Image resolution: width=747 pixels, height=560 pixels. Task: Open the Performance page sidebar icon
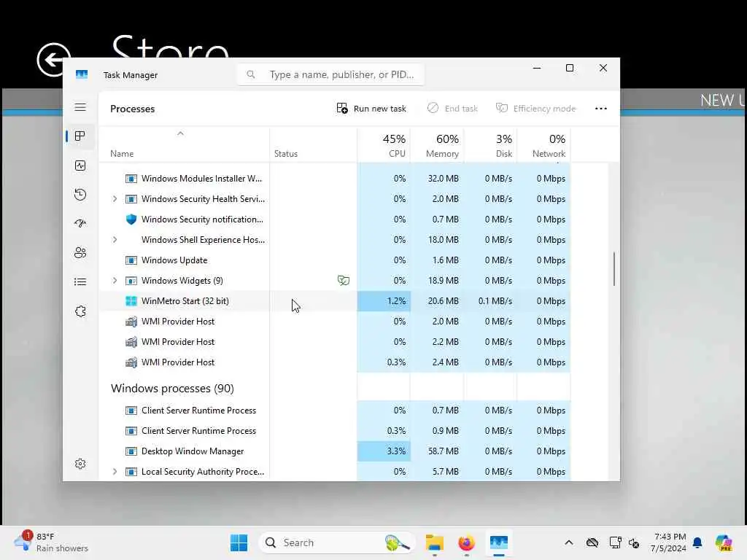(x=80, y=166)
